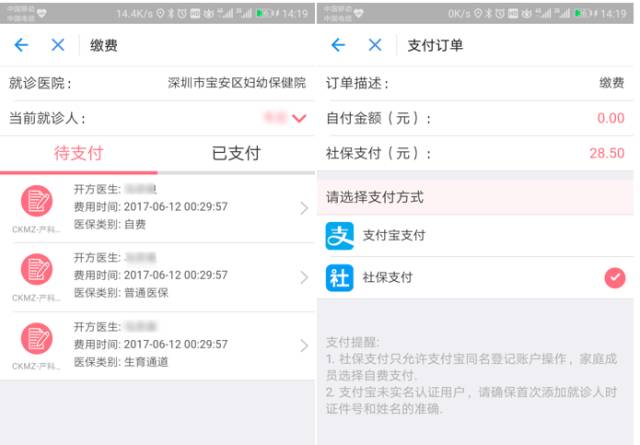Tap prescription icon for 生育通道 bill
This screenshot has width=640, height=445.
coord(38,339)
